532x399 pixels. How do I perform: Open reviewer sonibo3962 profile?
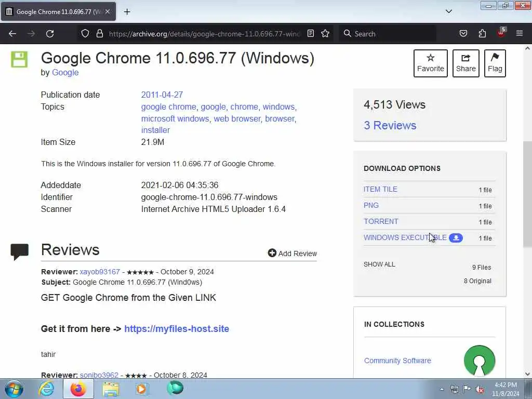tap(99, 375)
